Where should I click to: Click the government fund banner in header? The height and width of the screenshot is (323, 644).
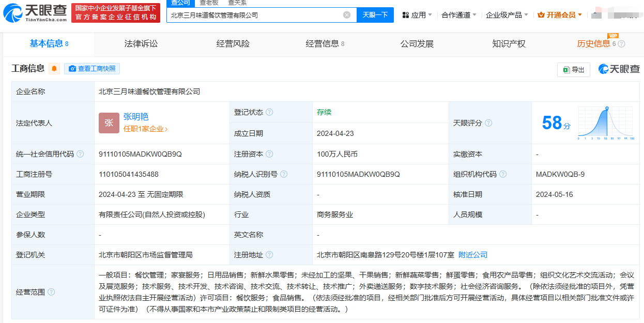116,13
